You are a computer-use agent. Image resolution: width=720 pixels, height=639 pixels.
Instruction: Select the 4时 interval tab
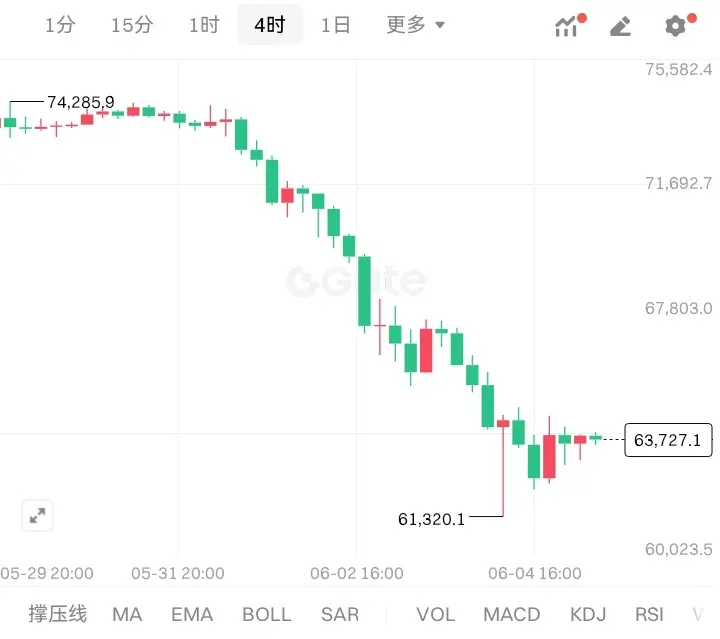[270, 25]
